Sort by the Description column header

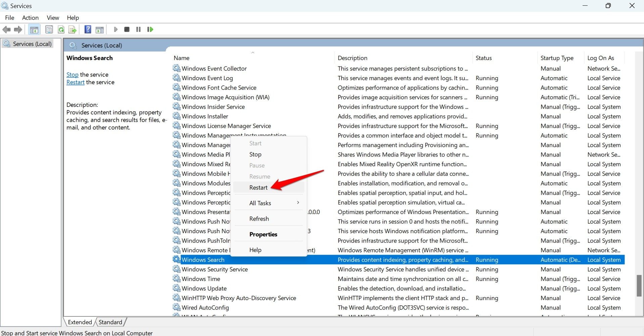(x=404, y=58)
